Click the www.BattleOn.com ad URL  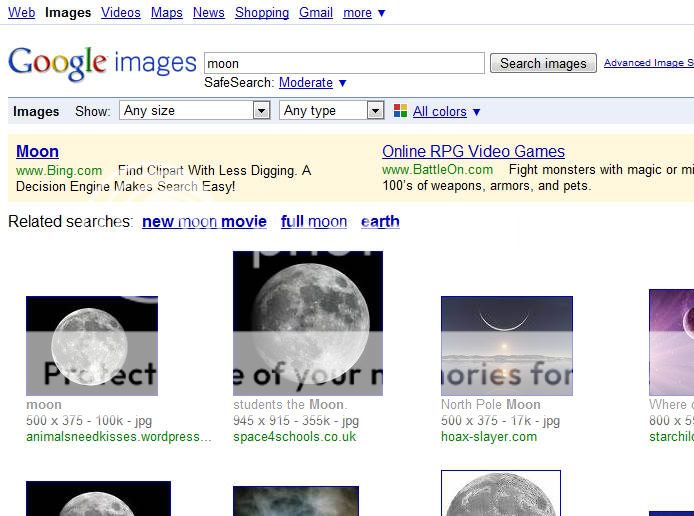click(x=437, y=169)
